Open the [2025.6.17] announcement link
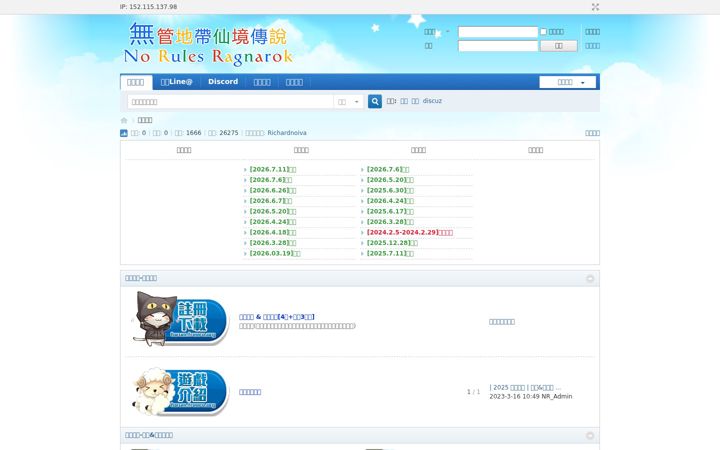The width and height of the screenshot is (720, 450). pos(390,212)
